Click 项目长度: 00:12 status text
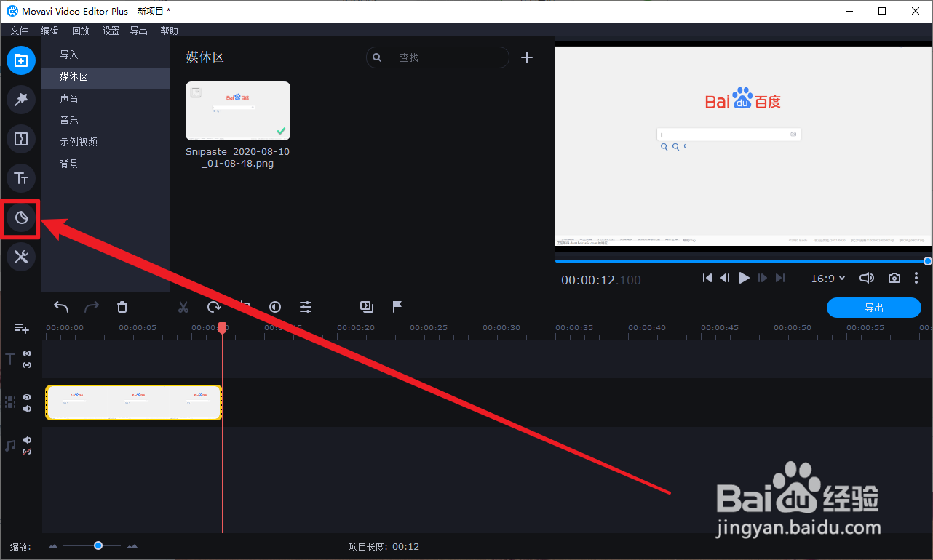933x560 pixels. tap(384, 546)
